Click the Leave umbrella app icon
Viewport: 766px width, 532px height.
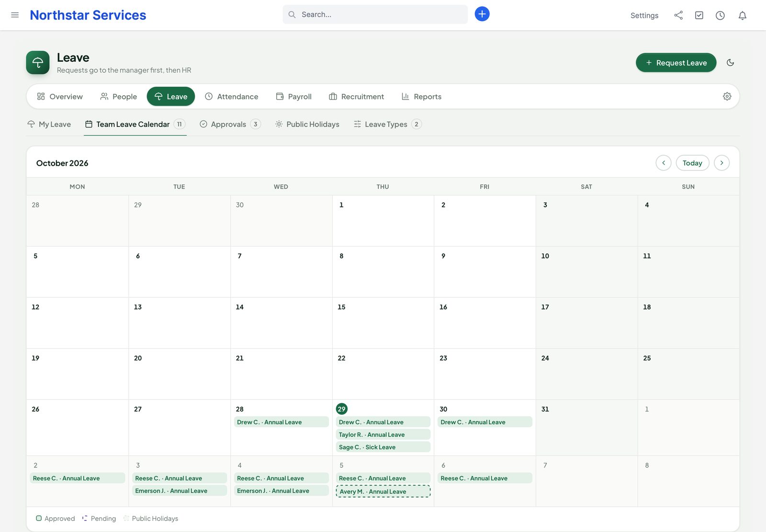tap(38, 63)
